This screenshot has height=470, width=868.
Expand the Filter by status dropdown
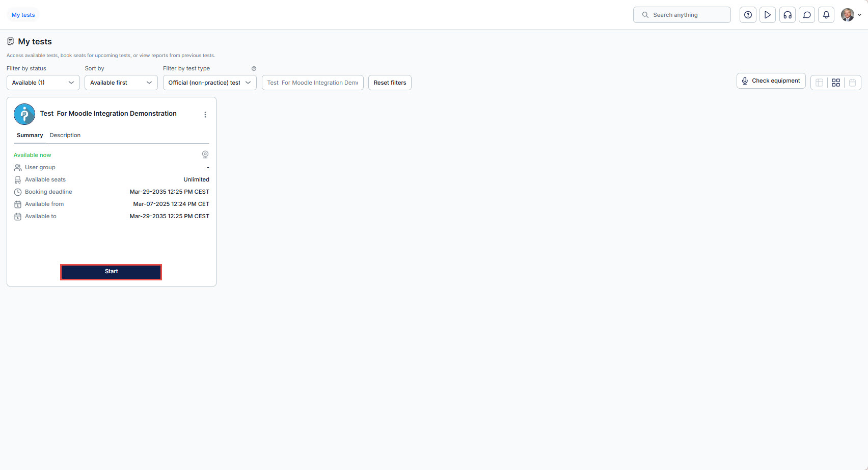(43, 83)
